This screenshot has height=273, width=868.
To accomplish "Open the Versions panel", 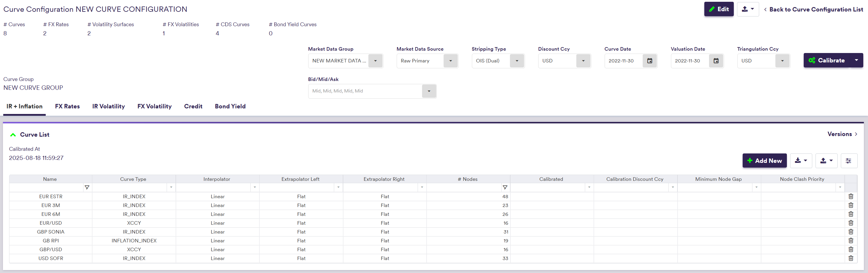I will [x=842, y=134].
